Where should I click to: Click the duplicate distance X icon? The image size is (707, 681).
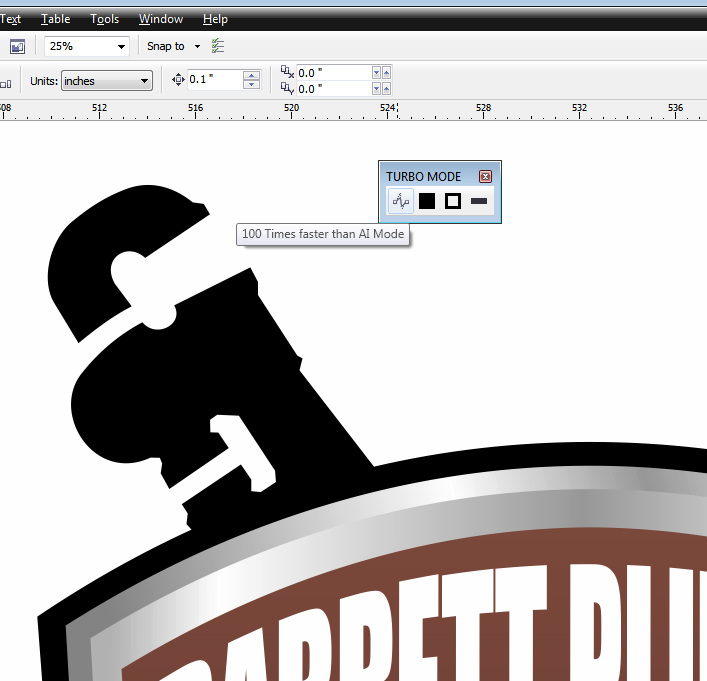pyautogui.click(x=287, y=72)
